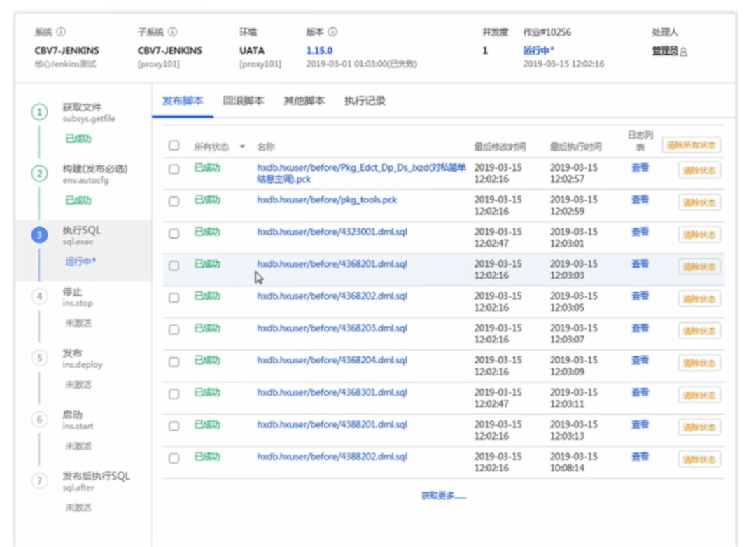View log 查看 for 4323001.dml.sql
Image resolution: width=756 pixels, height=547 pixels.
(x=640, y=232)
